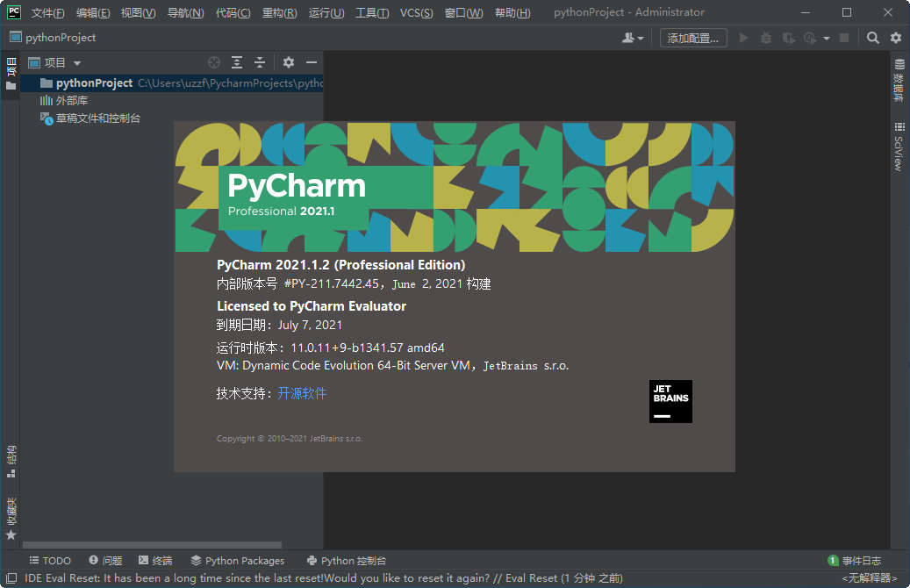Click the 添加配置... button
This screenshot has width=910, height=588.
click(693, 38)
